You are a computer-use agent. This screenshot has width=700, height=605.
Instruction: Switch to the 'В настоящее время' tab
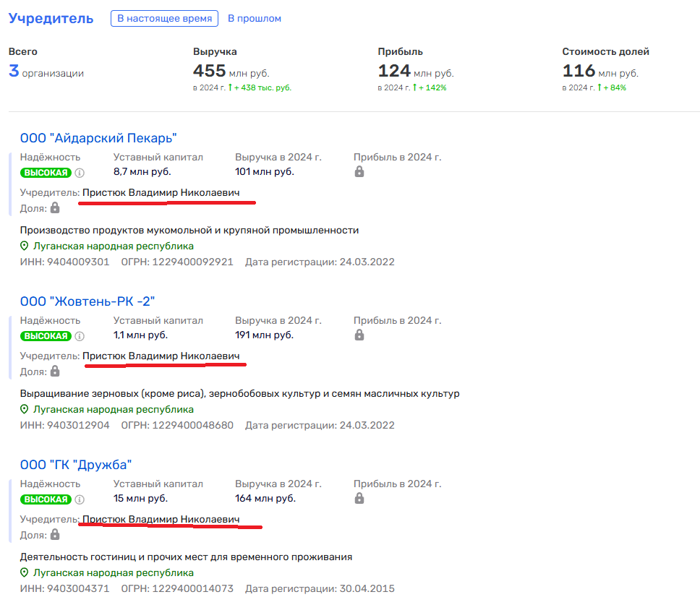(165, 19)
